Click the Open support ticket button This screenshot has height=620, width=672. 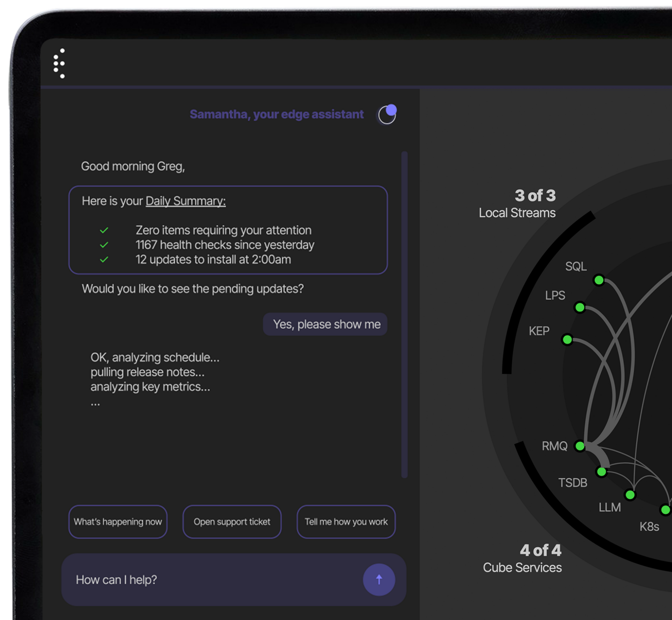(232, 522)
